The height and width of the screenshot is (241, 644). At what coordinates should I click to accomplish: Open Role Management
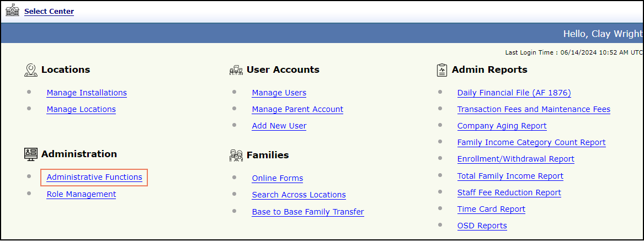[x=81, y=194]
